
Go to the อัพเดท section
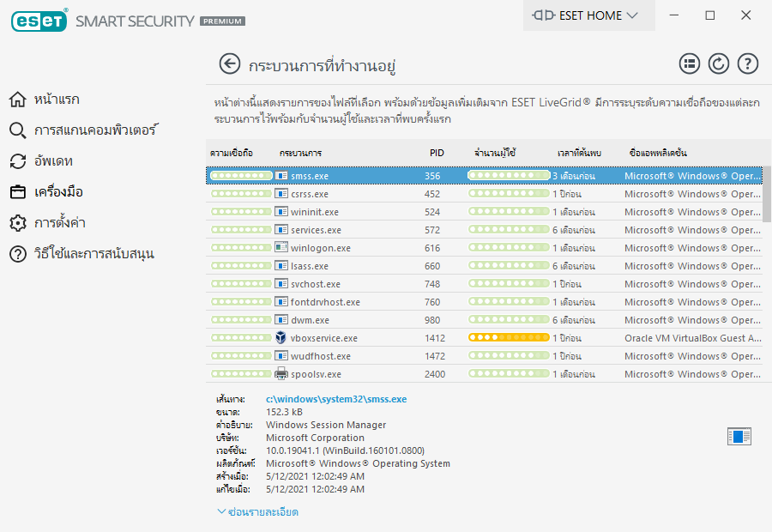53,161
